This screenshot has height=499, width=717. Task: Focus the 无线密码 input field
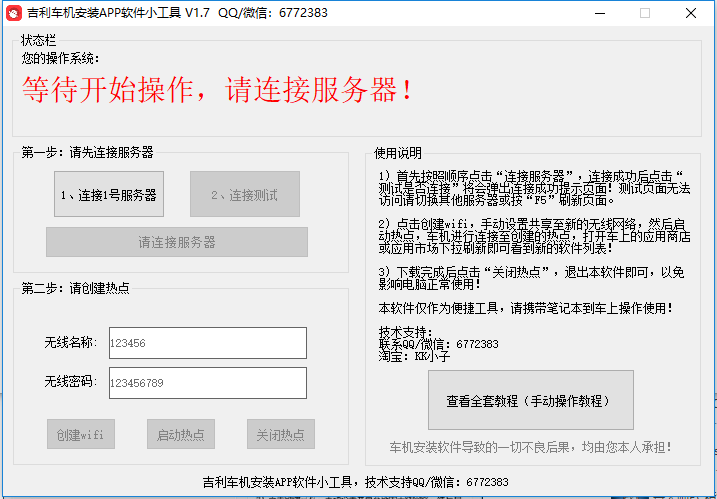pyautogui.click(x=208, y=382)
